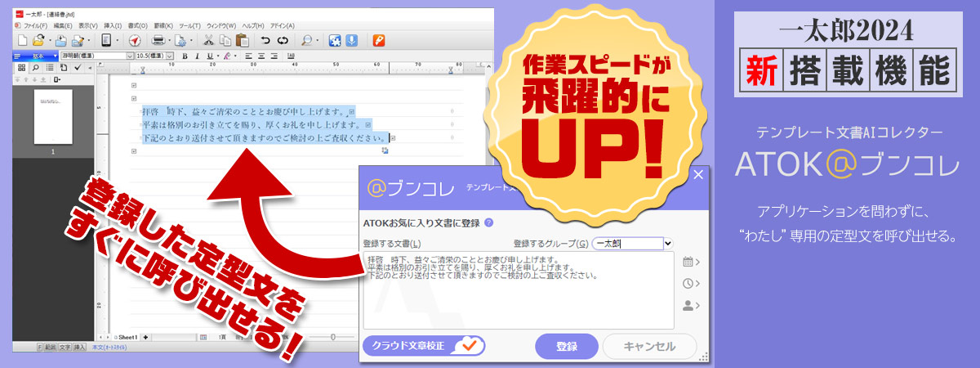
Task: Click the Open file folder icon
Action: [40, 39]
